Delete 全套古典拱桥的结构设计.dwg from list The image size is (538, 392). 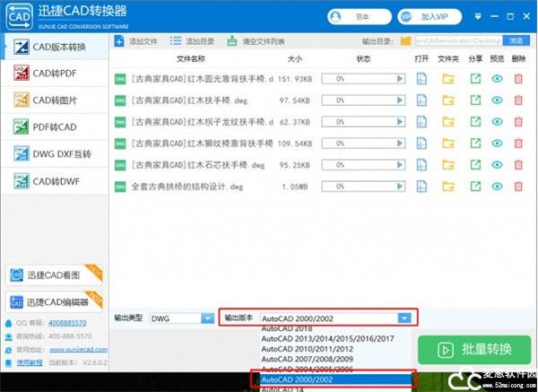tap(518, 187)
